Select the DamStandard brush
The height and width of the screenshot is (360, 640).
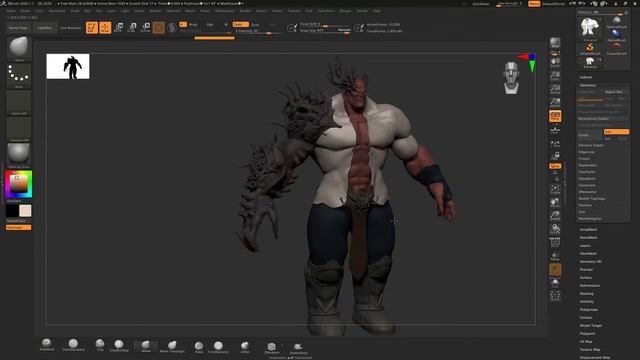(x=73, y=345)
